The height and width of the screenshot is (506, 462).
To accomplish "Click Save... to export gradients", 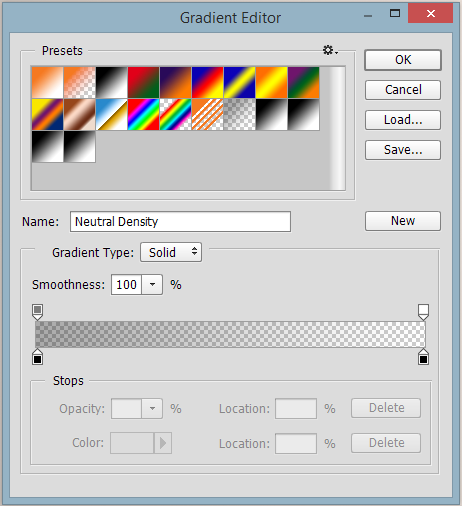I will pos(403,150).
